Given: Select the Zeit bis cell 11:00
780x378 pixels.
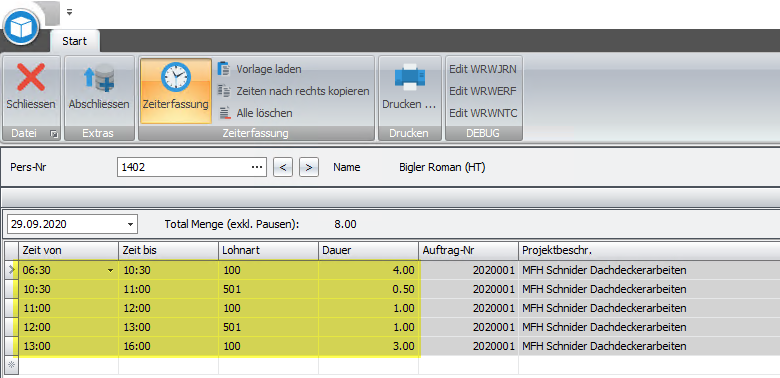Looking at the screenshot, I should 169,289.
